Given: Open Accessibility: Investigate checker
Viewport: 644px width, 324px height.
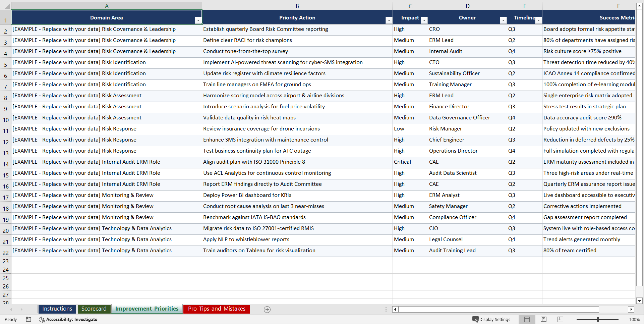Looking at the screenshot, I should pos(68,319).
